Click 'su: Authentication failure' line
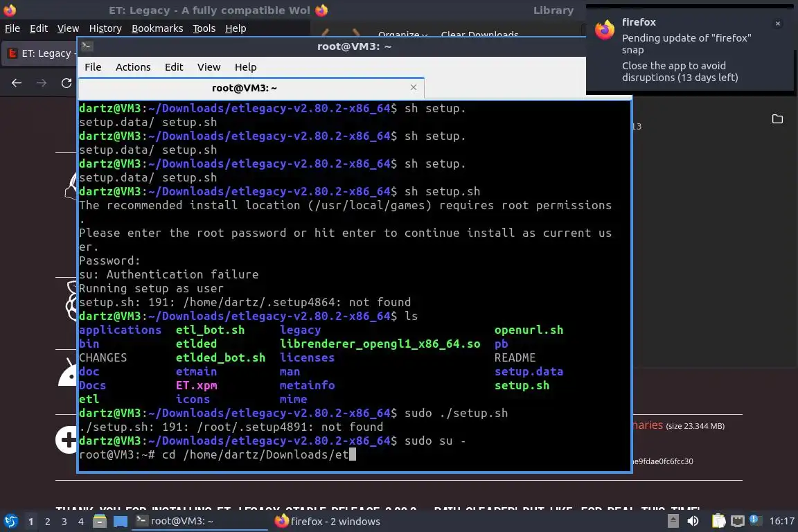The height and width of the screenshot is (532, 798). coord(168,275)
